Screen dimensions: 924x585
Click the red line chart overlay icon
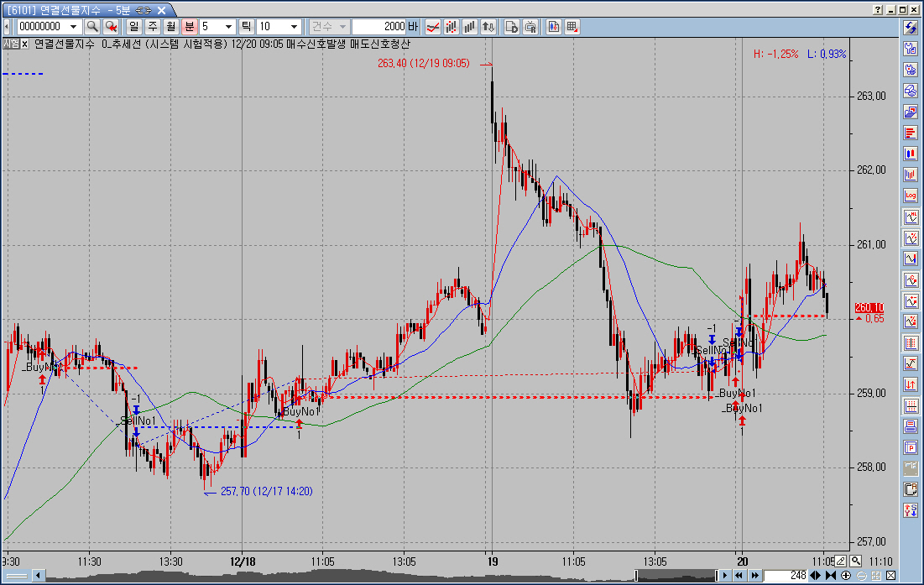pyautogui.click(x=433, y=27)
